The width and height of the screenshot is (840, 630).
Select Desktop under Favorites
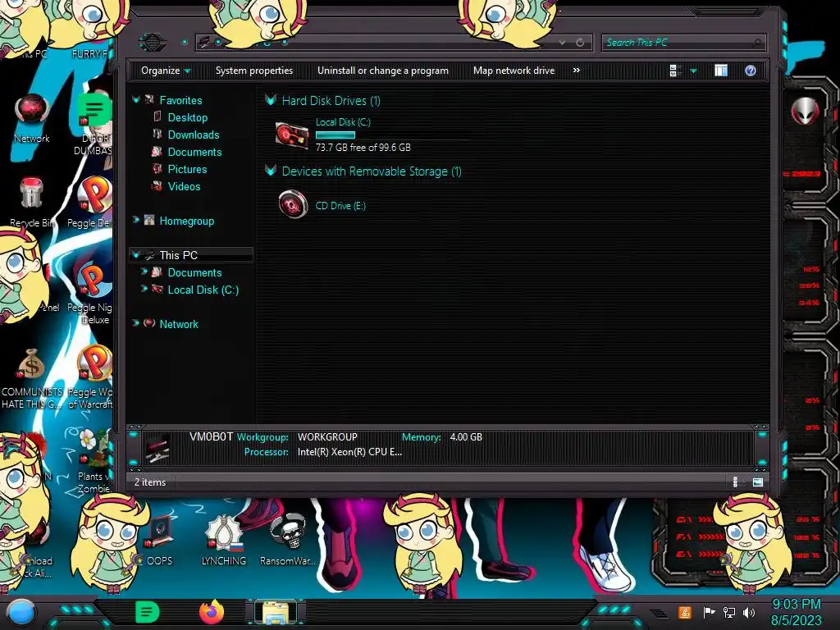pos(188,117)
